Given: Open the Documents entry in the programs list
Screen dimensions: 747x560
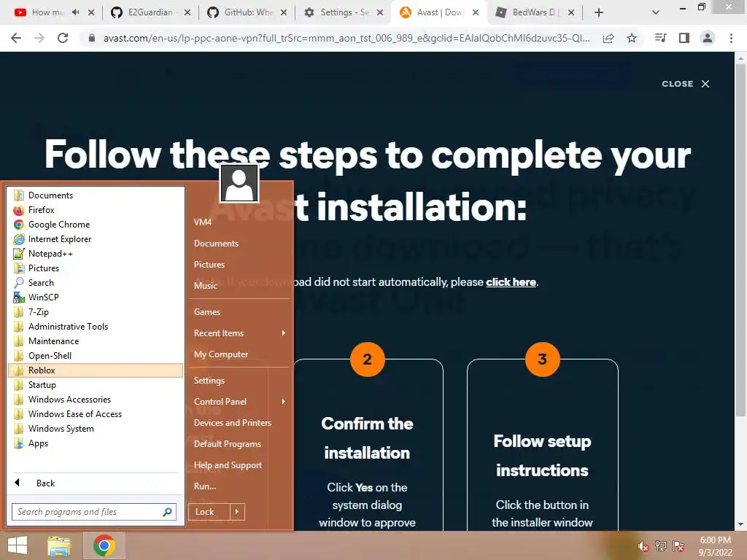Looking at the screenshot, I should [96, 195].
